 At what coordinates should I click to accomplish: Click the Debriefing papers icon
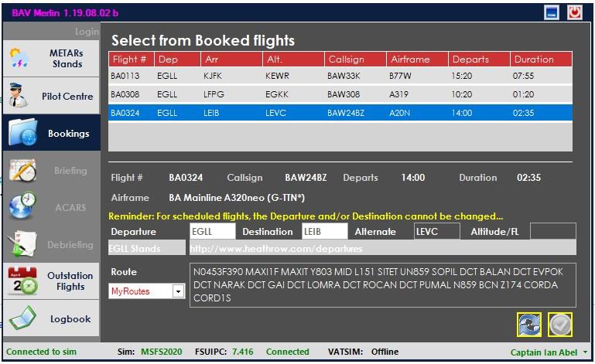(x=22, y=243)
